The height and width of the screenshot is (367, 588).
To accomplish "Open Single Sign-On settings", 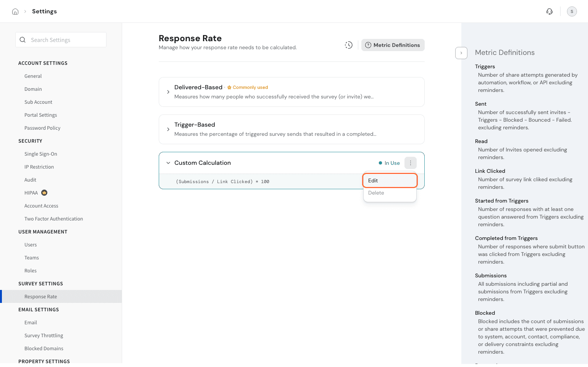I will tap(41, 154).
